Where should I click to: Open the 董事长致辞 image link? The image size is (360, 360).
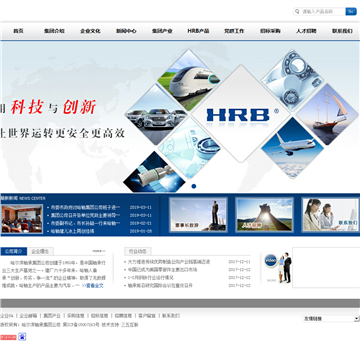(198, 214)
